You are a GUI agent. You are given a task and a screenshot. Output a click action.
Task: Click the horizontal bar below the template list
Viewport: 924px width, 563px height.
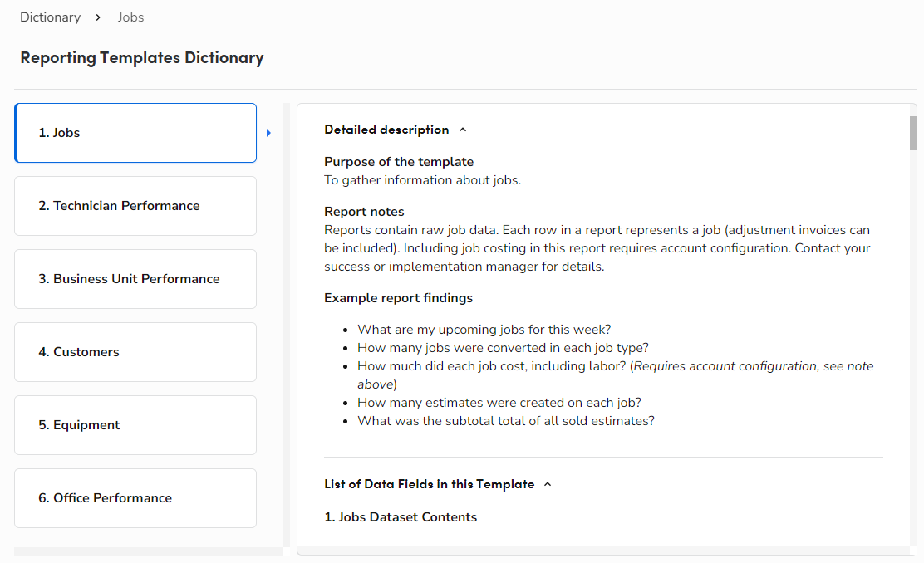(149, 551)
